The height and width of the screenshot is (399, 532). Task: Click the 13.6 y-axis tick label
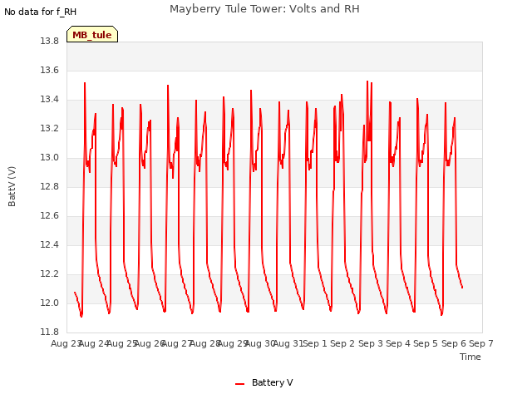pos(50,71)
